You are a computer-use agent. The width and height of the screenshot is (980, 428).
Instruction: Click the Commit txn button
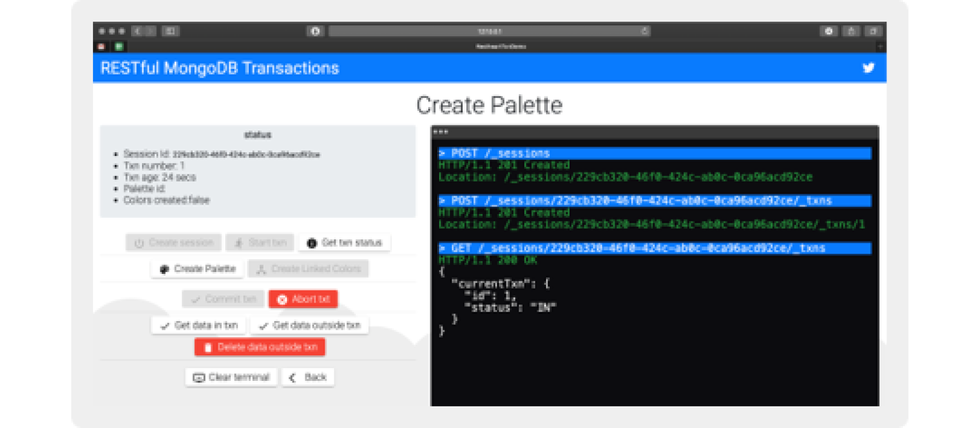point(223,299)
